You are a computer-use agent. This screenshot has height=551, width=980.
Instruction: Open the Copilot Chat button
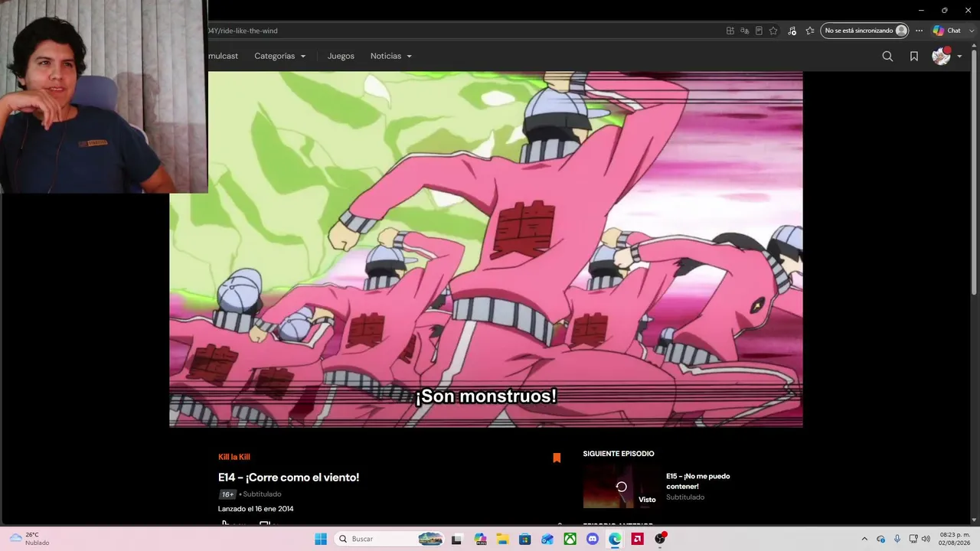click(946, 31)
